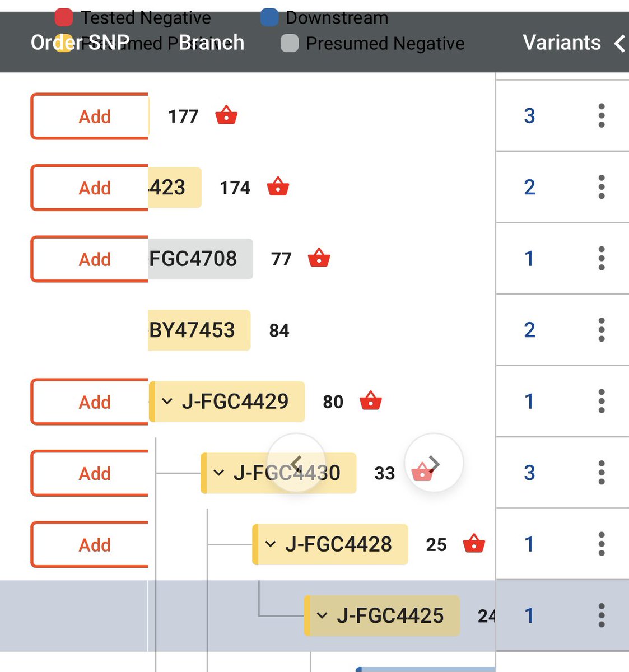The image size is (629, 672).
Task: Open the three-dot menu in the 174 row
Action: [602, 186]
